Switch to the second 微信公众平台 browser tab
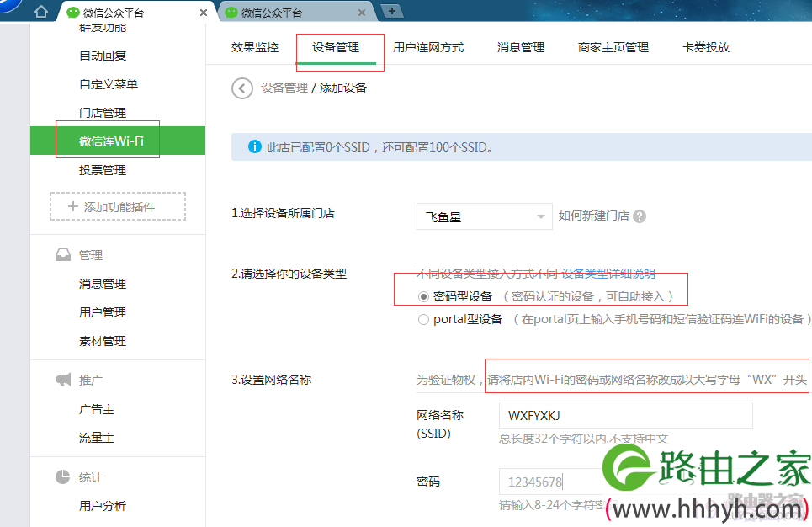The height and width of the screenshot is (527, 812). [295, 13]
